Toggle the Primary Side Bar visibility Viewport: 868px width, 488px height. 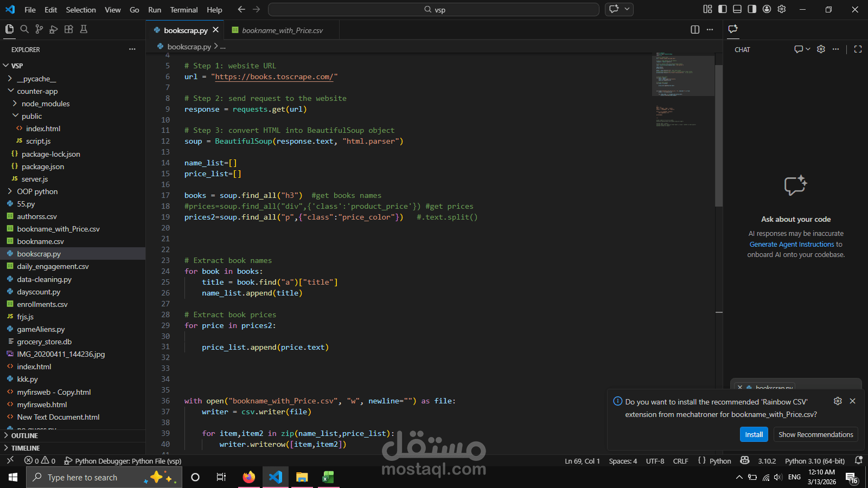coord(723,9)
